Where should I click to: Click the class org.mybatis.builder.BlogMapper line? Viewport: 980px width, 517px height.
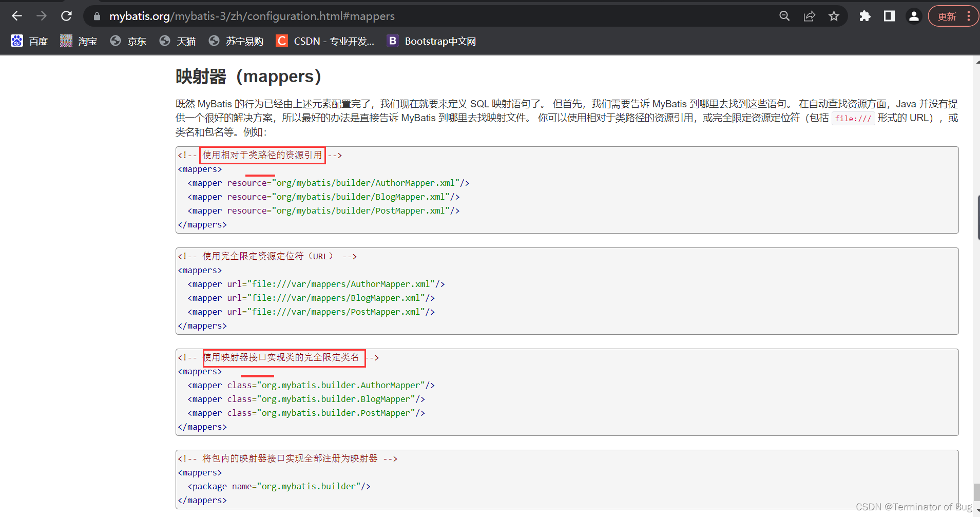tap(306, 399)
